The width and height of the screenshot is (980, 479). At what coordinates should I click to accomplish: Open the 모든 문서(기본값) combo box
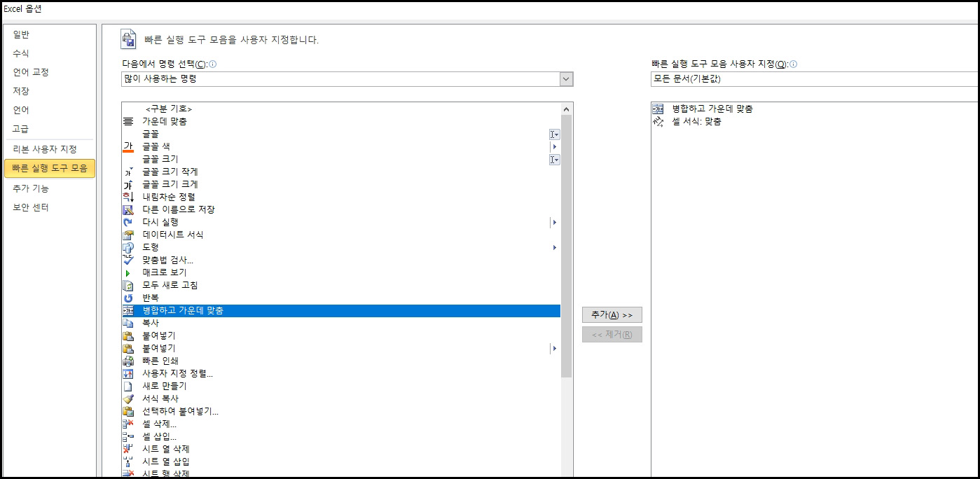point(815,79)
